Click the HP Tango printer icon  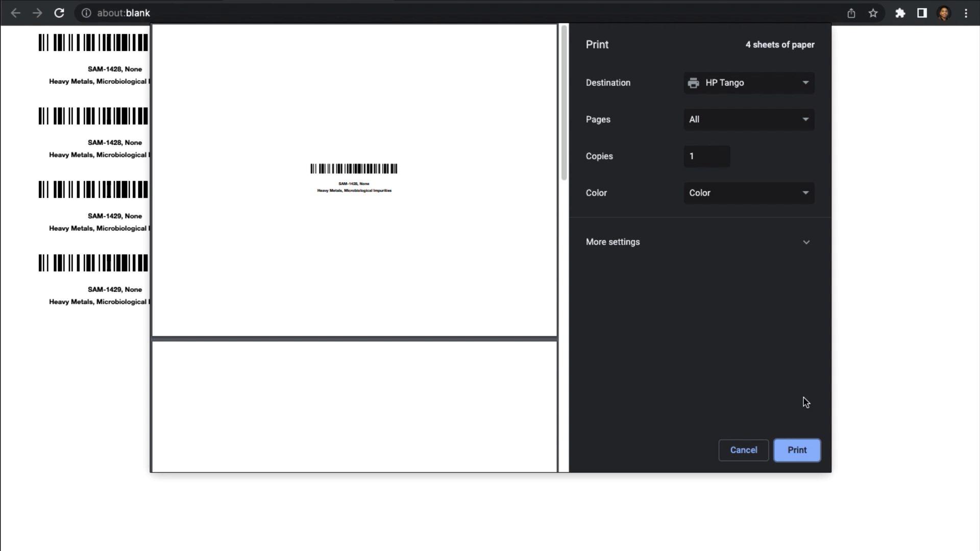[x=694, y=82]
